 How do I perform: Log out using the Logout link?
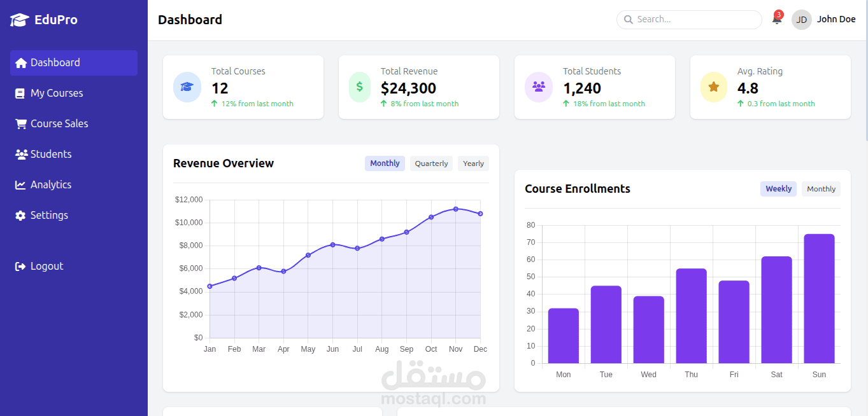[x=74, y=267]
